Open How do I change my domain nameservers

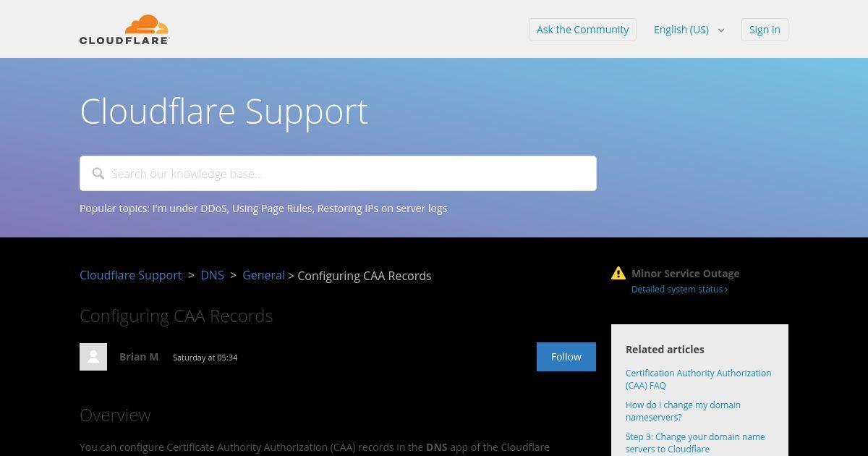[683, 411]
